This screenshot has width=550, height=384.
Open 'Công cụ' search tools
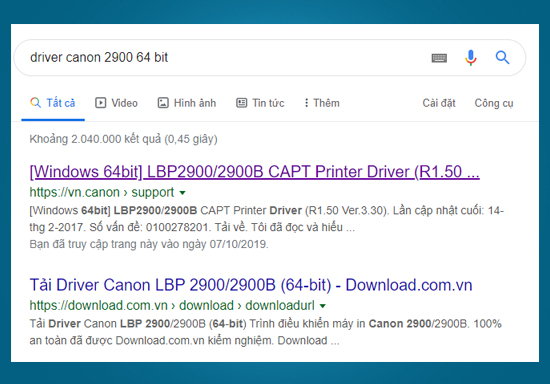point(494,103)
